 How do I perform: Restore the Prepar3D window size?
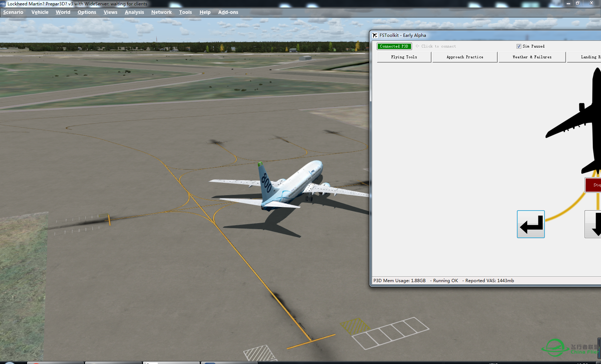577,3
